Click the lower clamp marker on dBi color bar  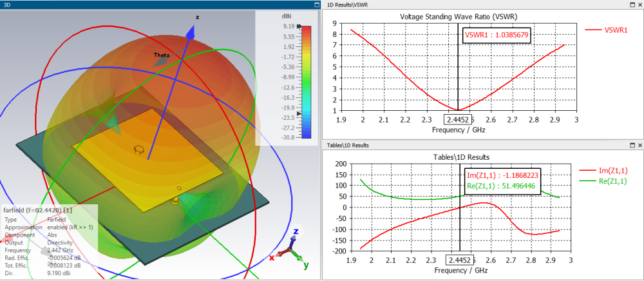point(299,113)
